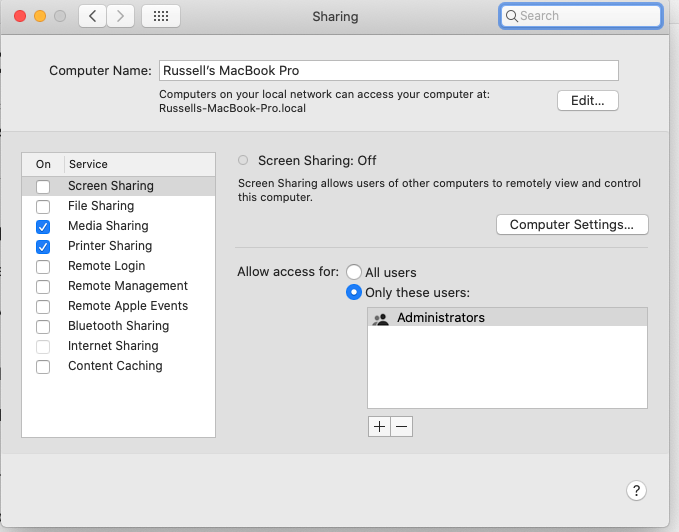Enable the Remote Apple Events checkbox

point(43,306)
